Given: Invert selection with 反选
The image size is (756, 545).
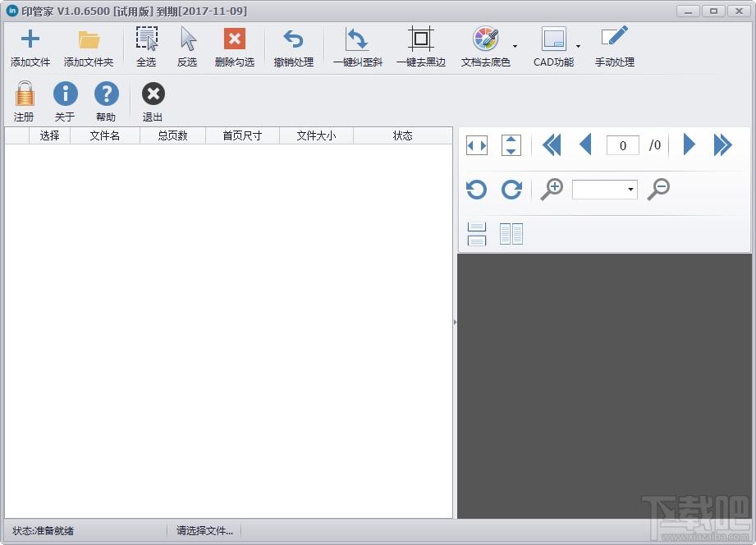Looking at the screenshot, I should pyautogui.click(x=187, y=47).
